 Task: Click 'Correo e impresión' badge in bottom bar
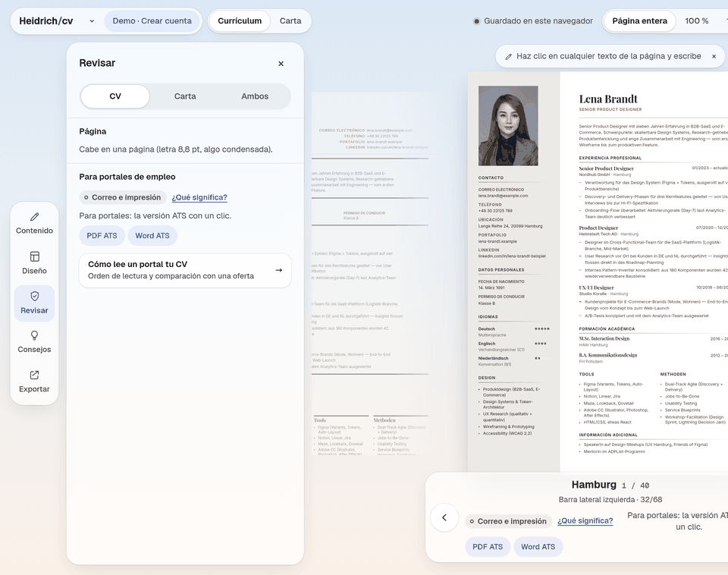pos(508,521)
